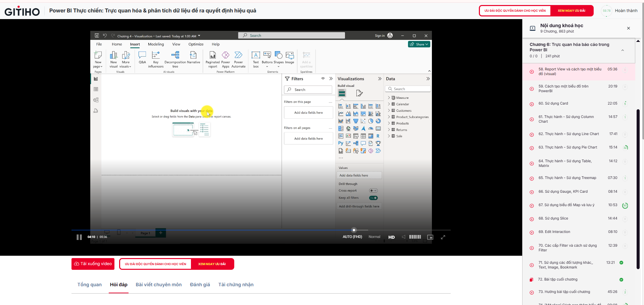Screen dimensions: 644x305
Task: Open the Modeling ribbon tab
Action: click(x=156, y=44)
